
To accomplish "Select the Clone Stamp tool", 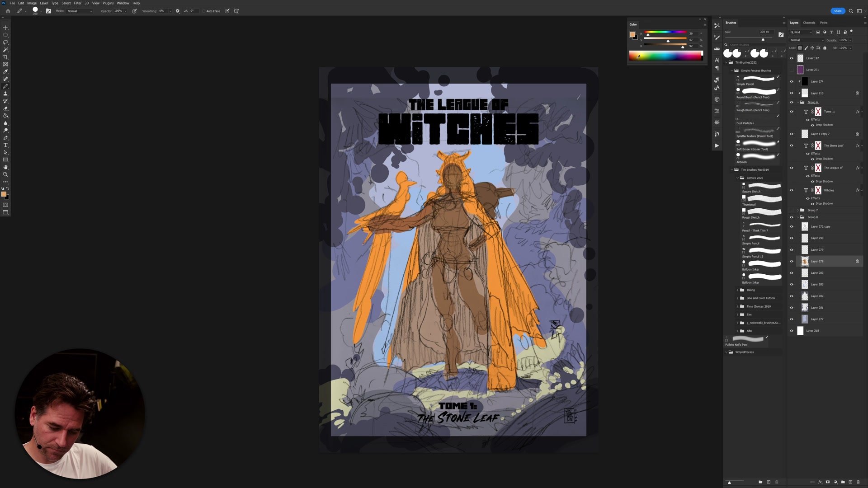I will (6, 94).
